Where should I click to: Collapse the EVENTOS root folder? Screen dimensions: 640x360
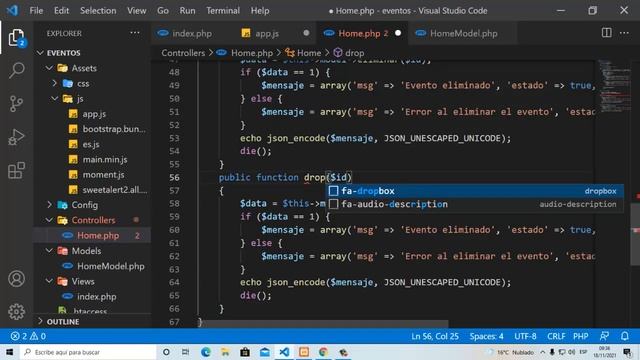(x=40, y=53)
